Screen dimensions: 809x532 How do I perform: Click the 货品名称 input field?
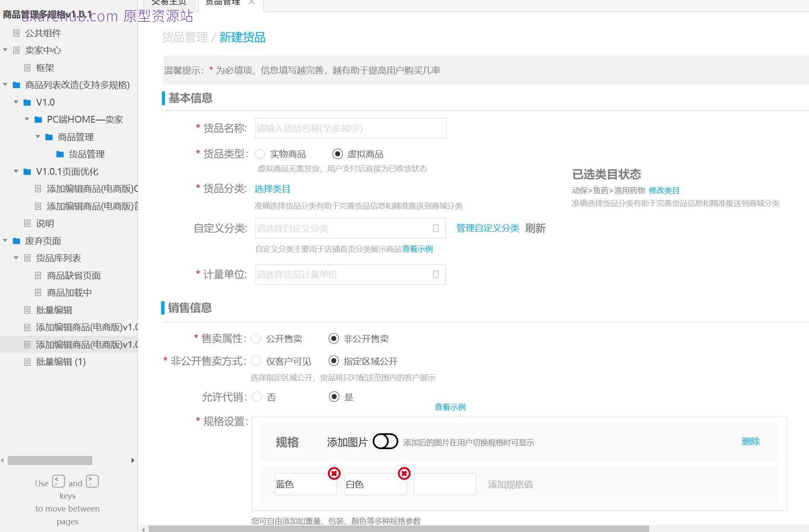pos(350,128)
